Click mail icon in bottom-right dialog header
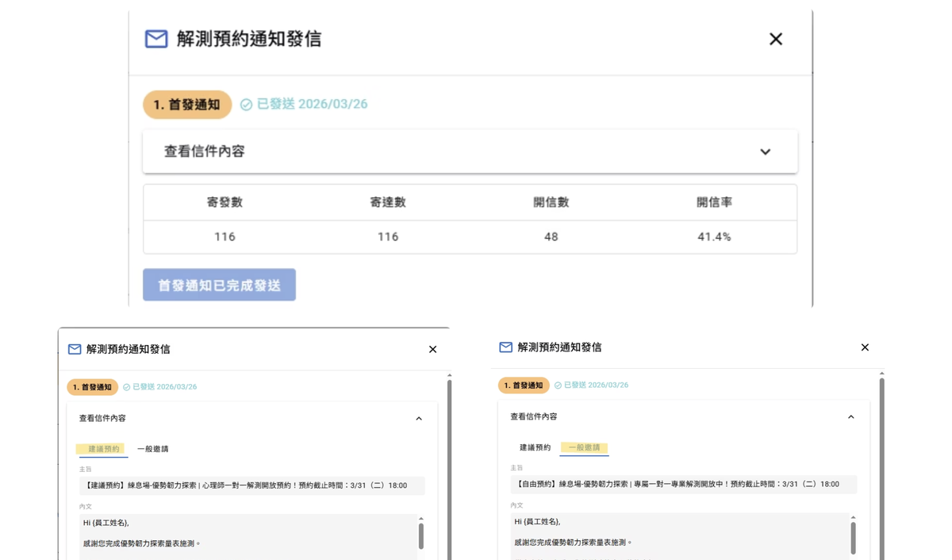Viewport: 952px width, 560px height. (505, 347)
